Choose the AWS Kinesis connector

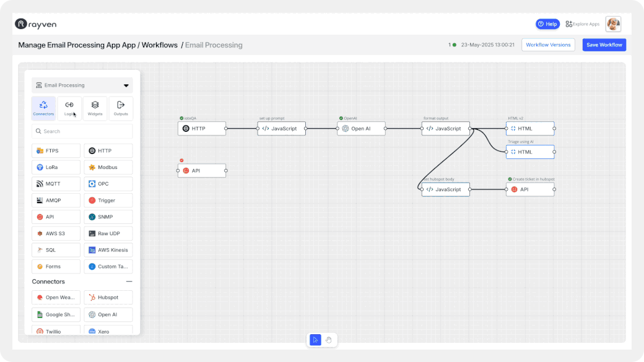pyautogui.click(x=108, y=250)
